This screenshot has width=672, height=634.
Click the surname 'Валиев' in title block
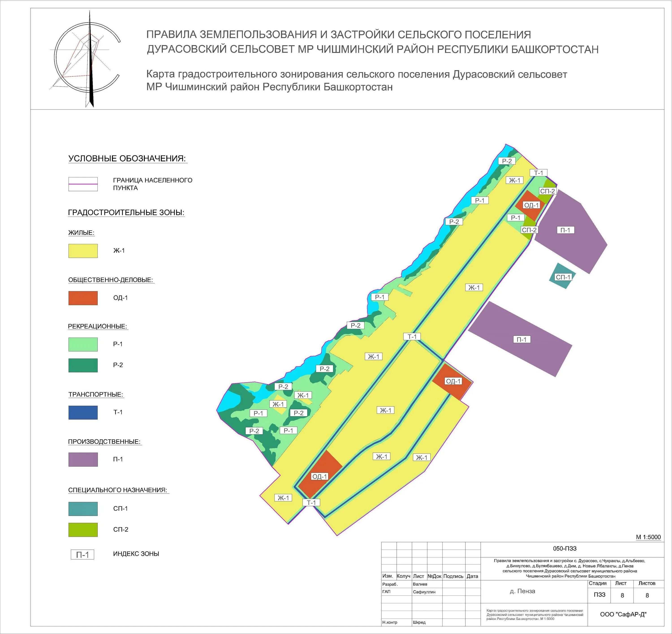(x=420, y=584)
